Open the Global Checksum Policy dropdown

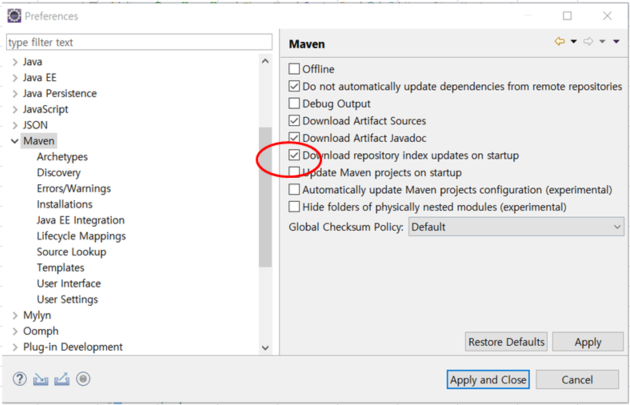[516, 227]
